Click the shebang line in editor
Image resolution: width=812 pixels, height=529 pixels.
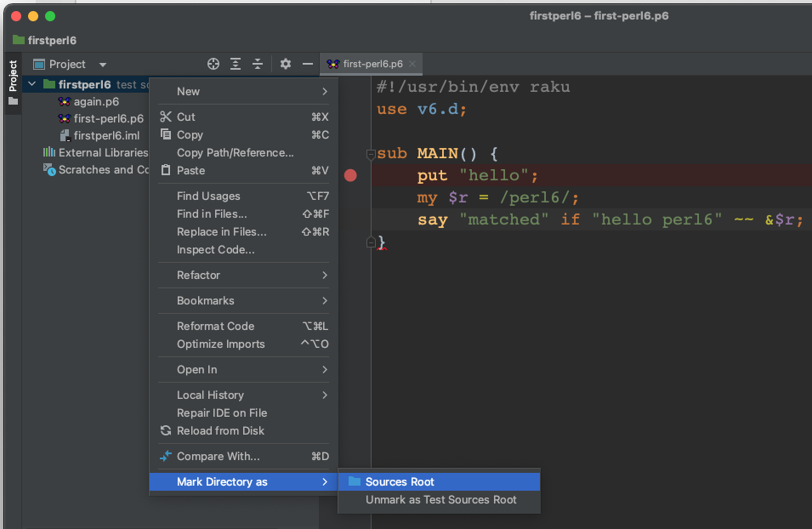tap(473, 87)
